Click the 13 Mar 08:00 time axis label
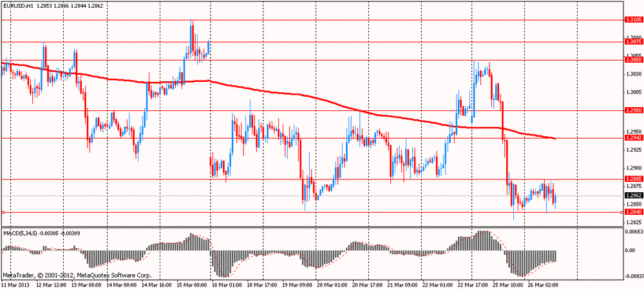The image size is (644, 289). point(86,284)
